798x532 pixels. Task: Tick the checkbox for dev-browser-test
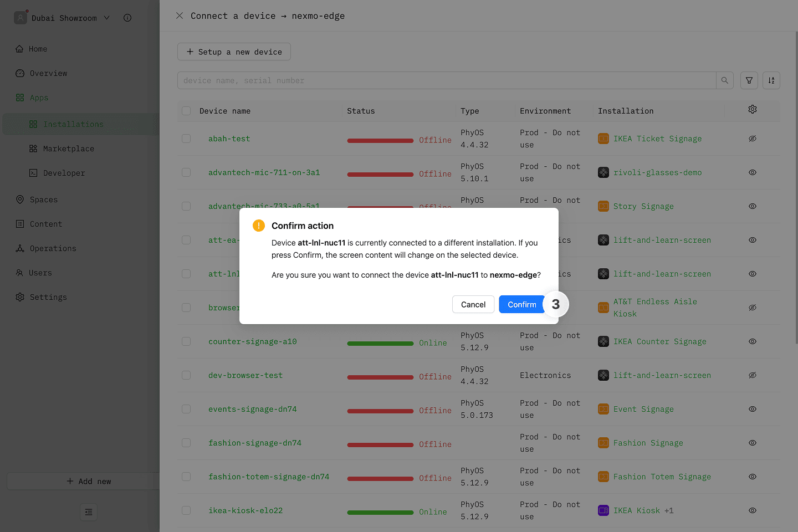(x=186, y=375)
